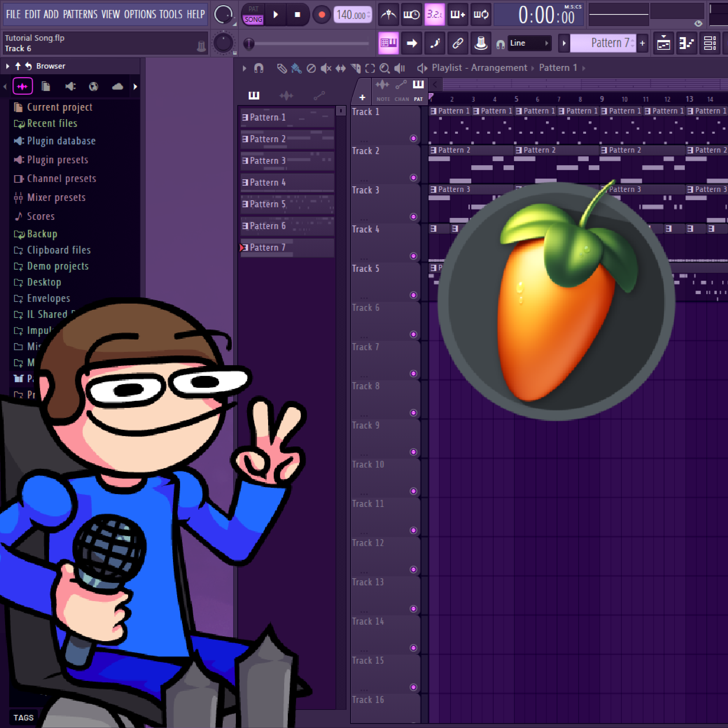The height and width of the screenshot is (728, 728).
Task: Click the record button
Action: [x=322, y=15]
